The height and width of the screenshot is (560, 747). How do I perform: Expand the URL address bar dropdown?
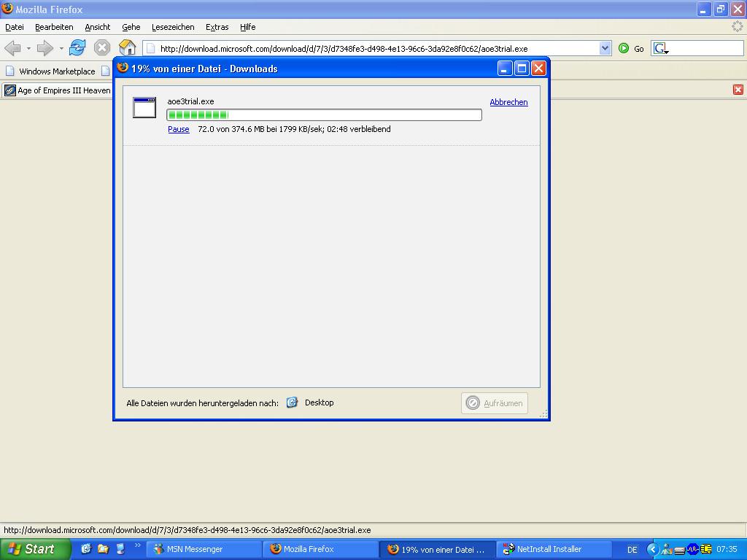(605, 48)
